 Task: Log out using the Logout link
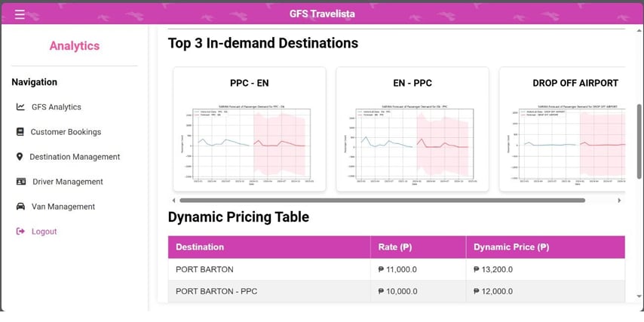[x=44, y=232]
